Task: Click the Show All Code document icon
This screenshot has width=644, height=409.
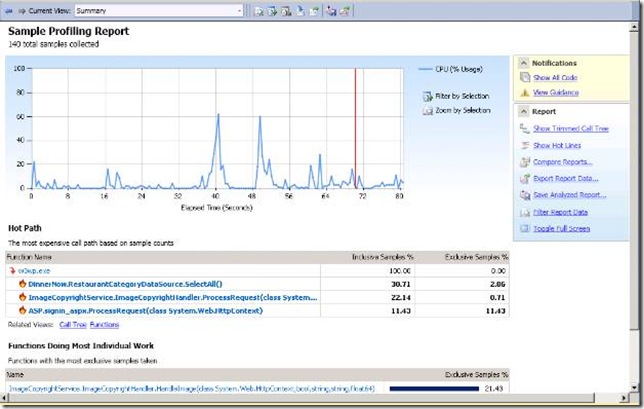Action: point(525,78)
